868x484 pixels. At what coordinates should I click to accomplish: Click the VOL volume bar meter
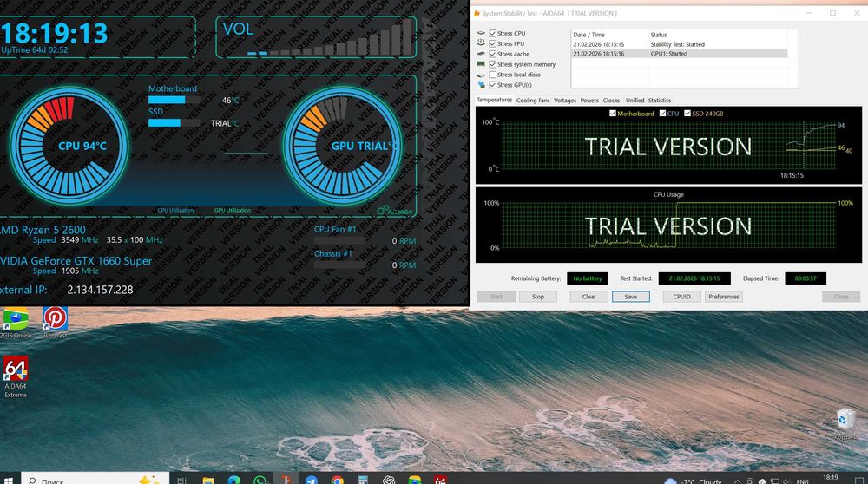tap(330, 39)
